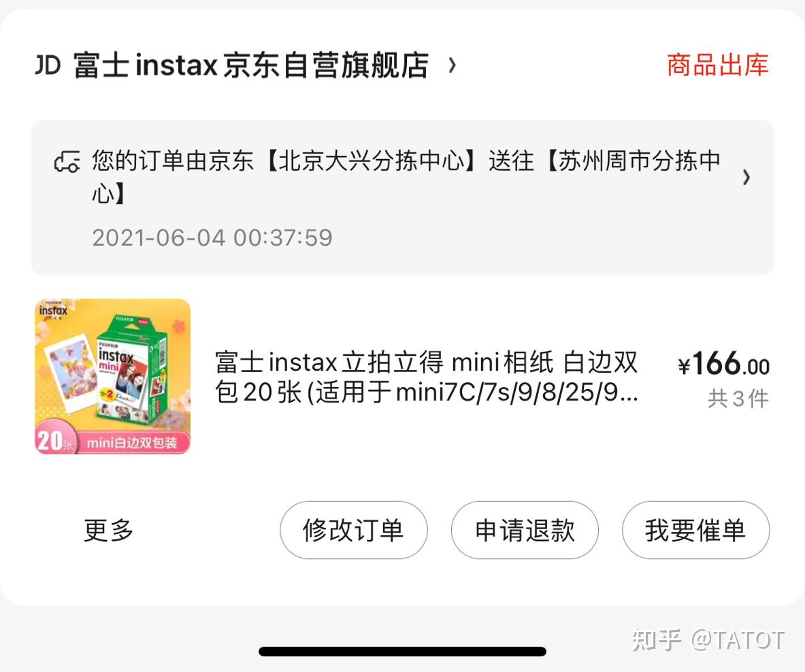Tap the JD logo icon
Viewport: 805px width, 672px height.
pos(48,65)
